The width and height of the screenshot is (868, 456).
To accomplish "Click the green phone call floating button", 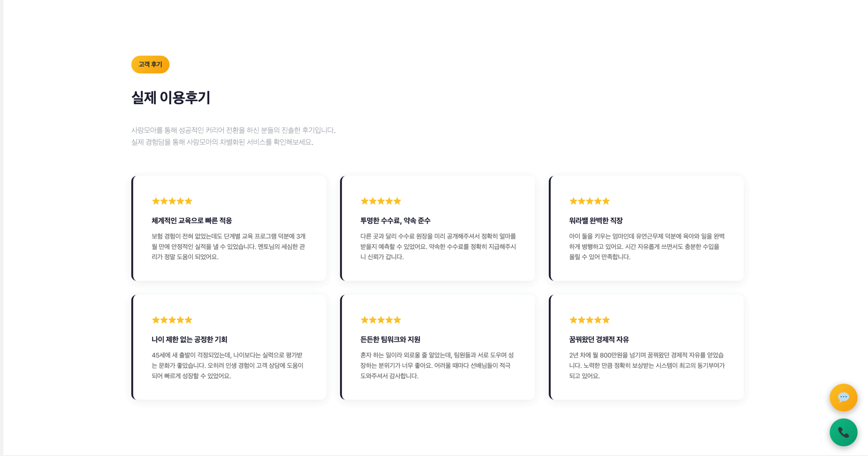I will click(x=843, y=432).
